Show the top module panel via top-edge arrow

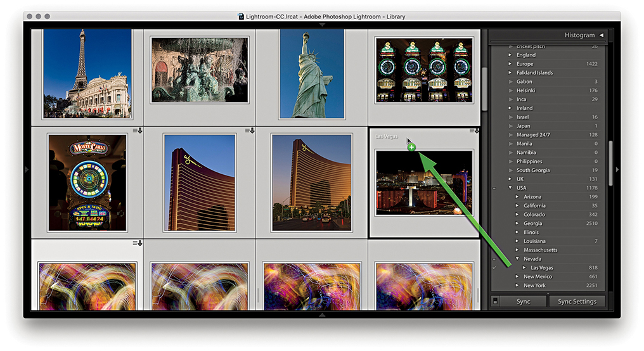click(322, 25)
